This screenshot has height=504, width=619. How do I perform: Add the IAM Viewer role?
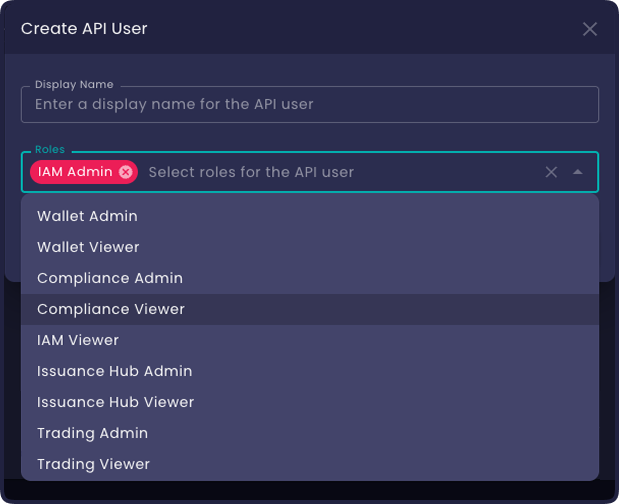310,340
